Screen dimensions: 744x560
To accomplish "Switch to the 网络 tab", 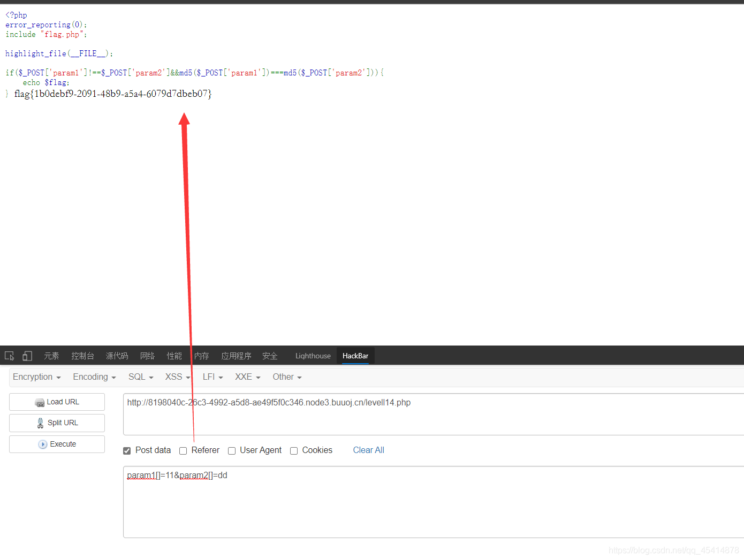I will coord(147,356).
